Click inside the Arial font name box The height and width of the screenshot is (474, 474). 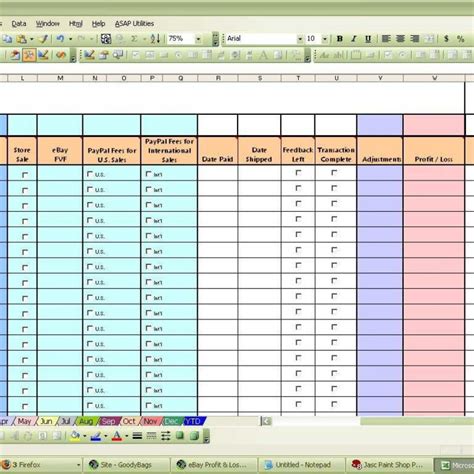[261, 39]
